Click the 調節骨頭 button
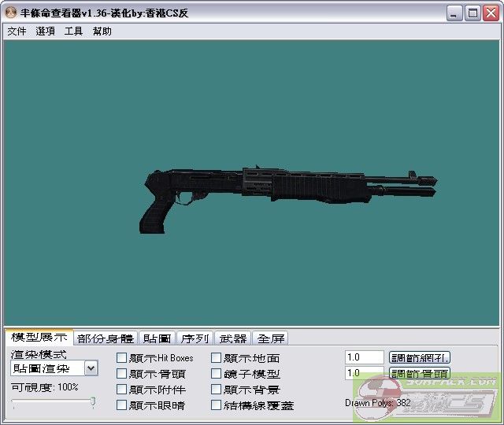504x425 pixels. pyautogui.click(x=420, y=374)
